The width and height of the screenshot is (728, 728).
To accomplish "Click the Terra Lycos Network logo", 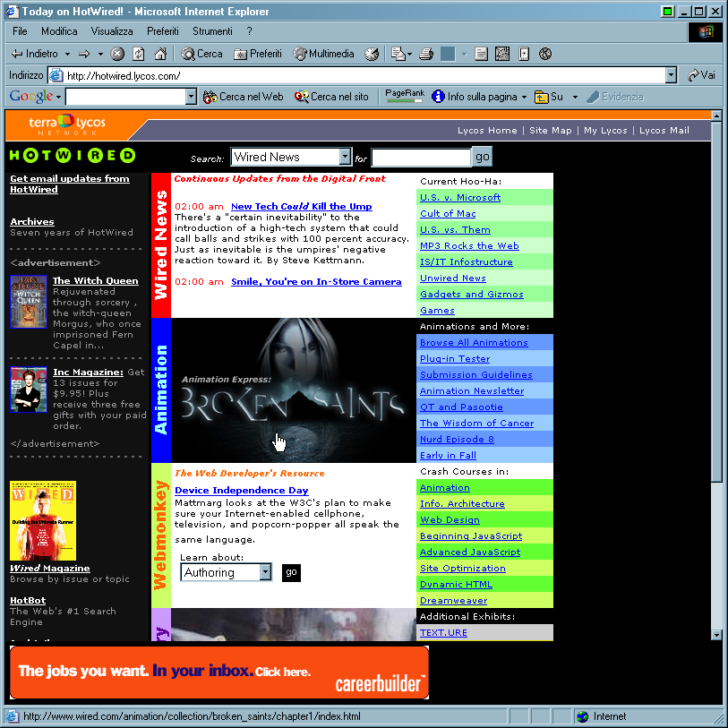I will pyautogui.click(x=67, y=124).
